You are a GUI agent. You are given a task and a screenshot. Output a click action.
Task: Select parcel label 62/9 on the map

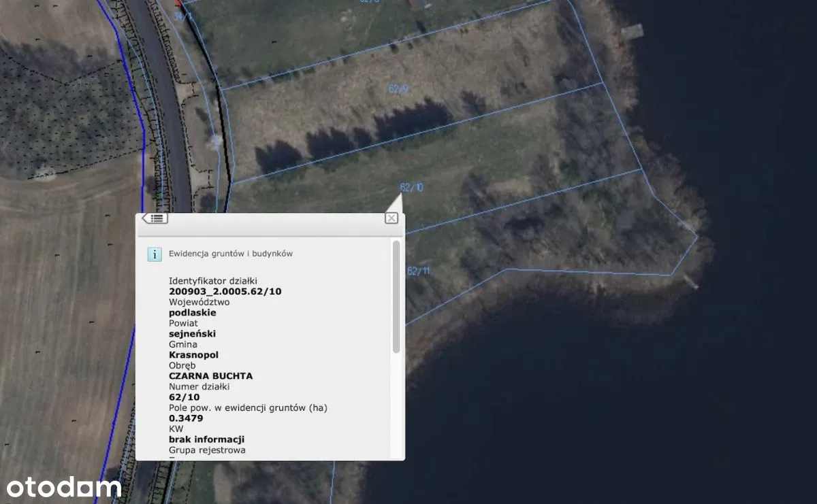[x=398, y=89]
